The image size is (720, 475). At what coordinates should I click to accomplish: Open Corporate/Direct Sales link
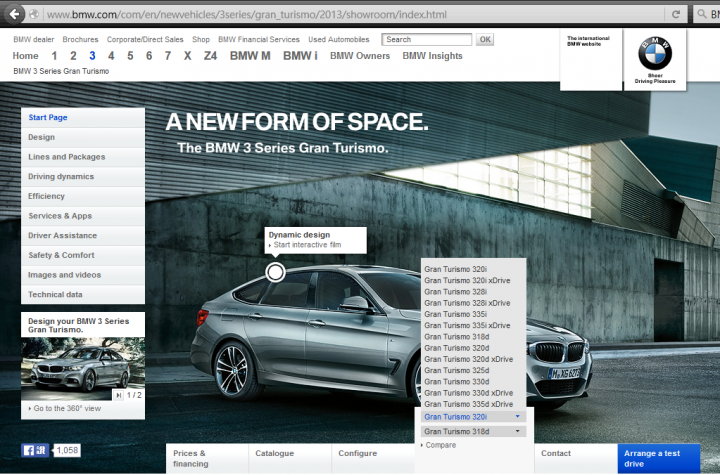pyautogui.click(x=145, y=40)
